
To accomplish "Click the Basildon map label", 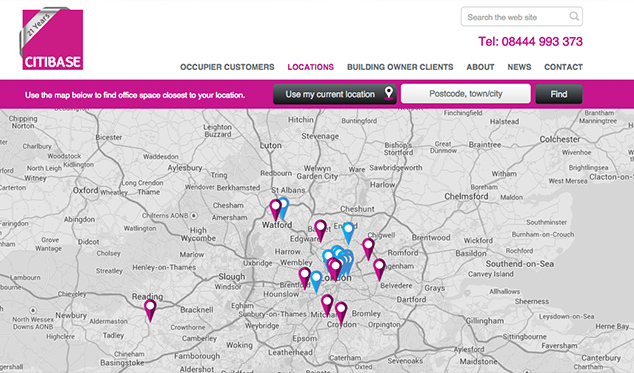I will pos(471,253).
